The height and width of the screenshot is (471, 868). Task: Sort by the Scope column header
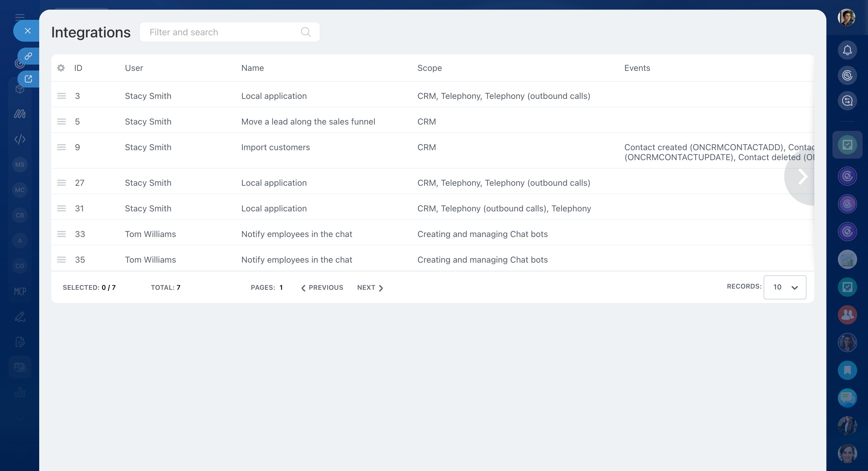pyautogui.click(x=429, y=68)
